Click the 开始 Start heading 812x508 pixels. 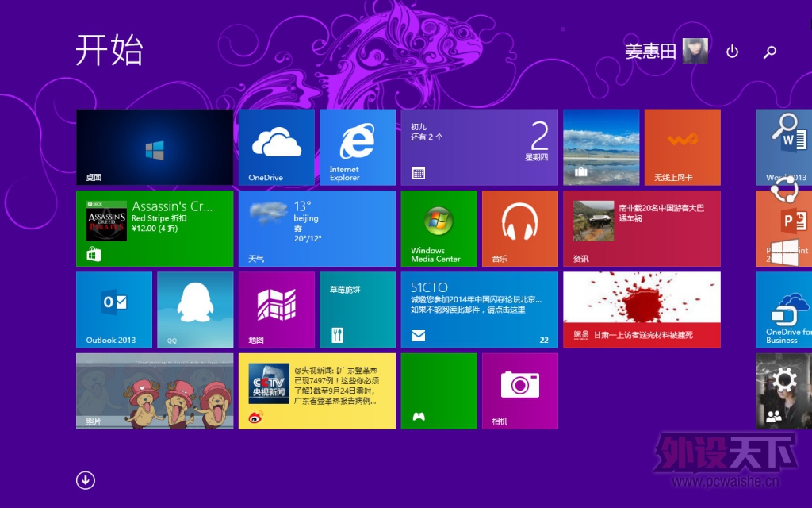(x=109, y=50)
